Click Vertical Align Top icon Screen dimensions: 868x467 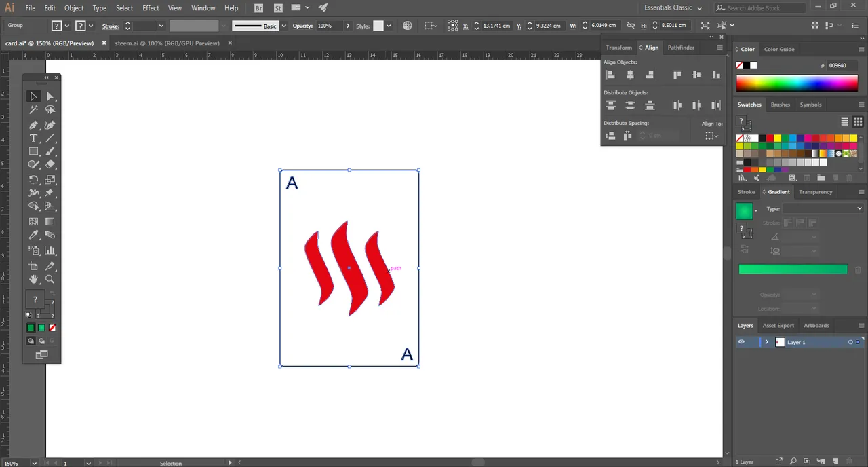[x=677, y=75]
